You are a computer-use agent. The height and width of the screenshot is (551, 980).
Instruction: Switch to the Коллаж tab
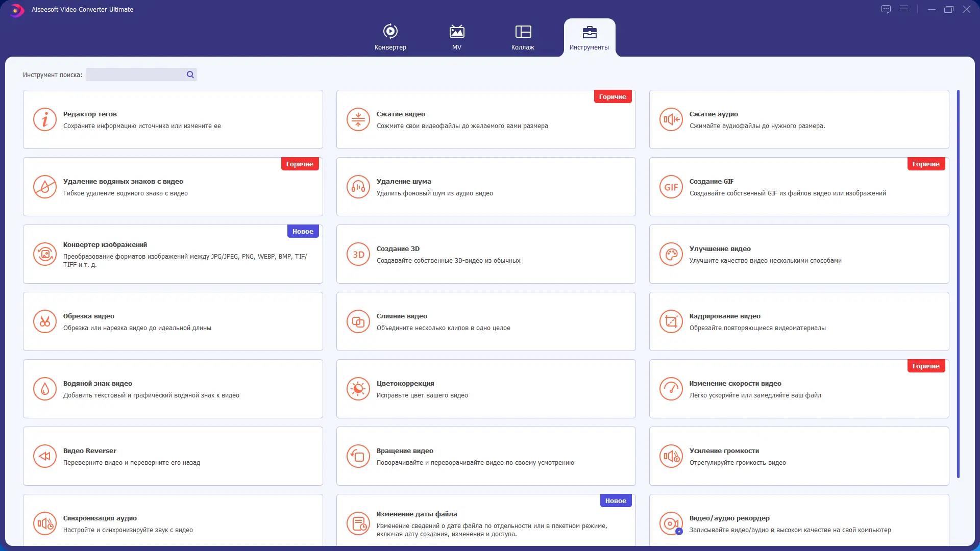tap(523, 37)
